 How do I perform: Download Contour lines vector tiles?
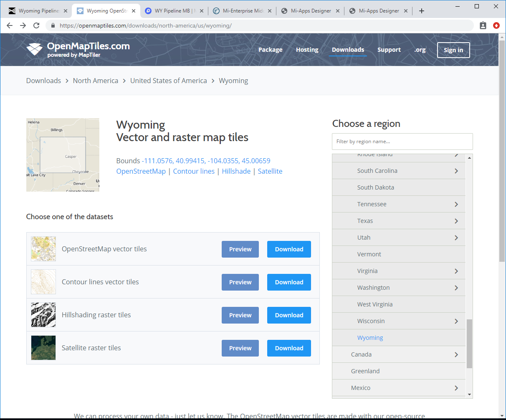tap(289, 282)
